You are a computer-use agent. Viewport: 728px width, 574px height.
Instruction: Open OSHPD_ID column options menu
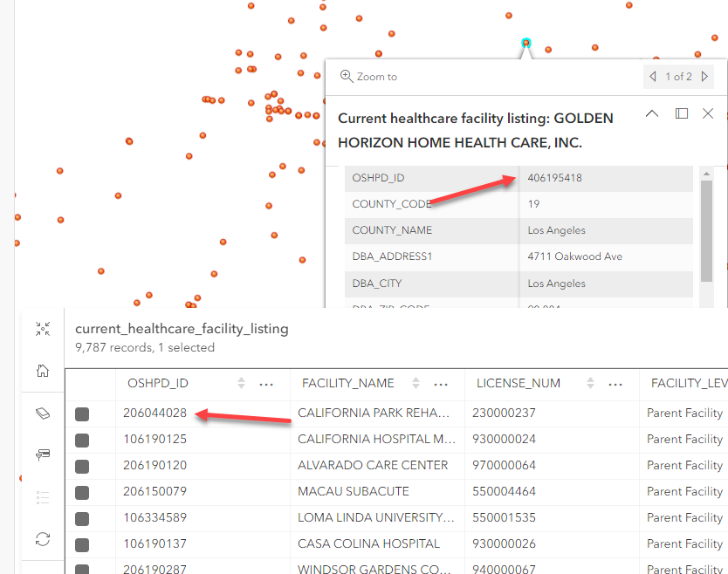(267, 384)
